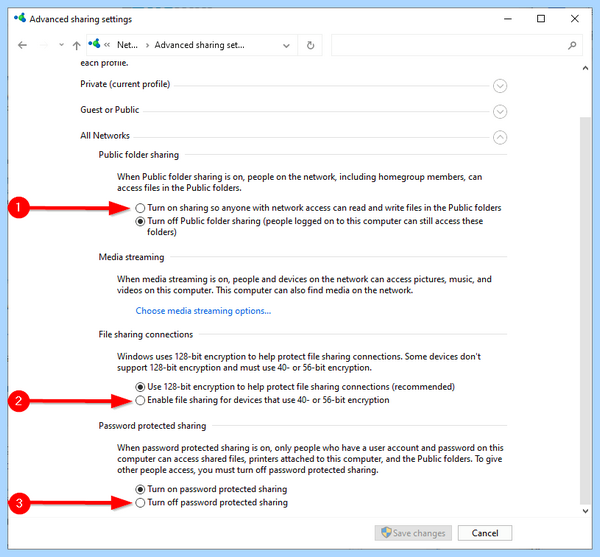
Task: Click the search magnifier icon
Action: (572, 46)
